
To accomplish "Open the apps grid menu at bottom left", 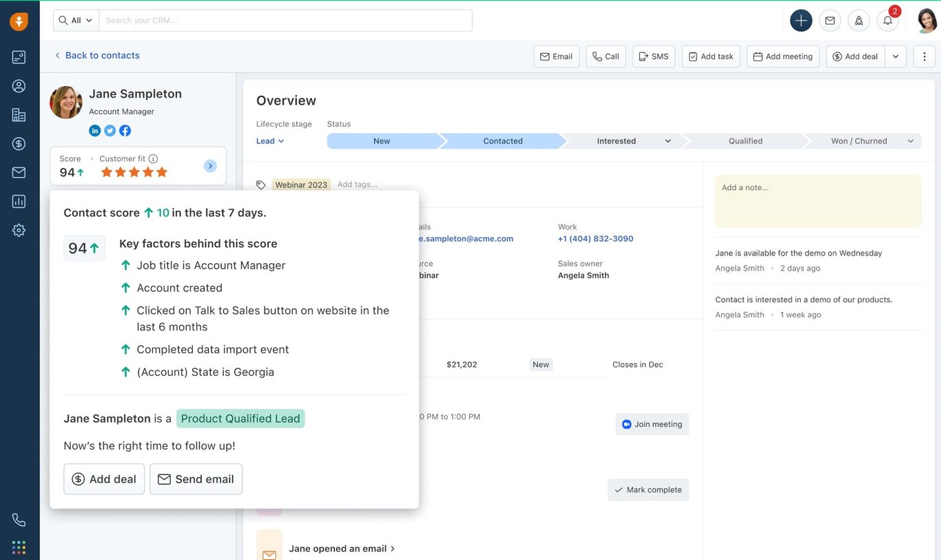I will coord(19,546).
